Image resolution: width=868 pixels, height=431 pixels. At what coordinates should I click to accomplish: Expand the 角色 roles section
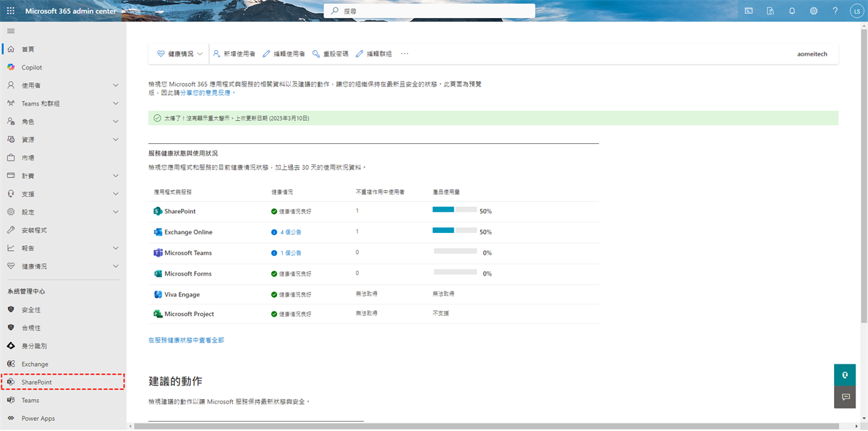click(x=63, y=121)
